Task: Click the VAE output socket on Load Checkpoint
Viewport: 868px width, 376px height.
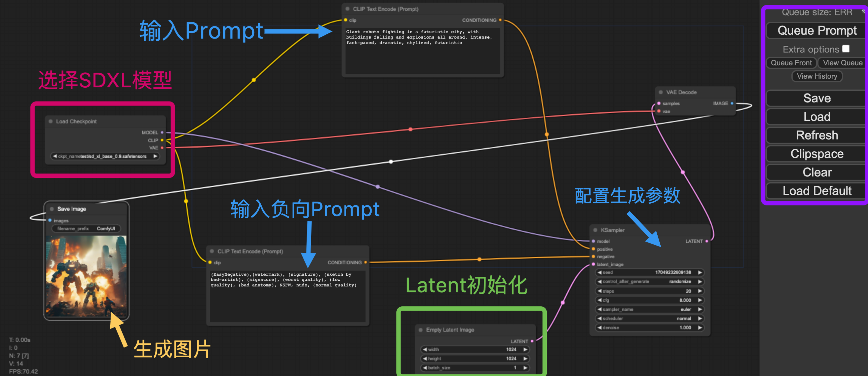Action: (x=162, y=148)
